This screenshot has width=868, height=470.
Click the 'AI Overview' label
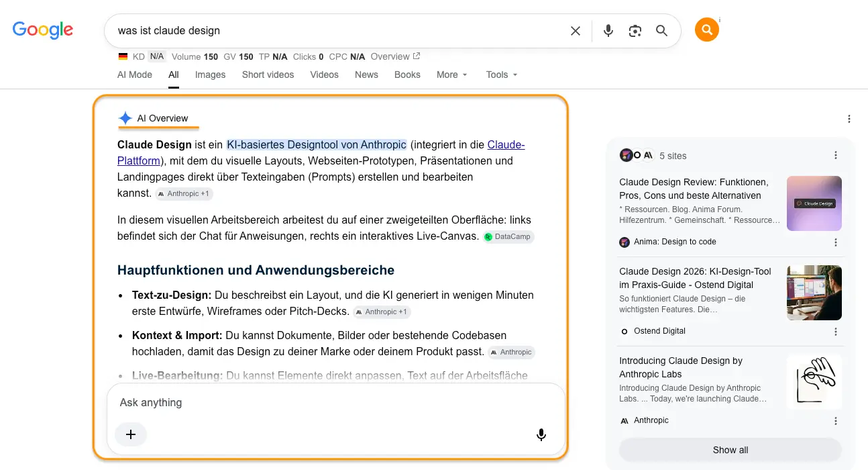point(162,118)
